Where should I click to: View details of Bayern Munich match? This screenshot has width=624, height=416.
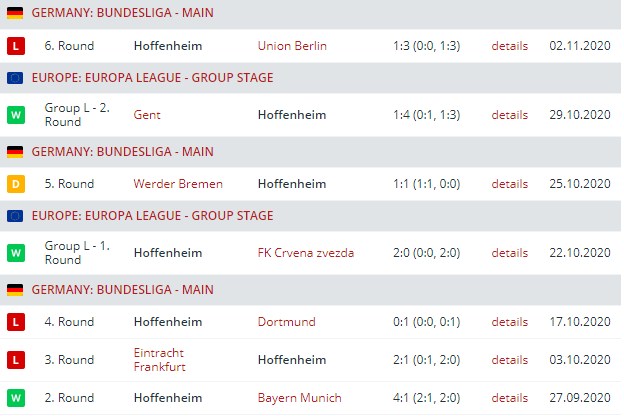point(509,398)
